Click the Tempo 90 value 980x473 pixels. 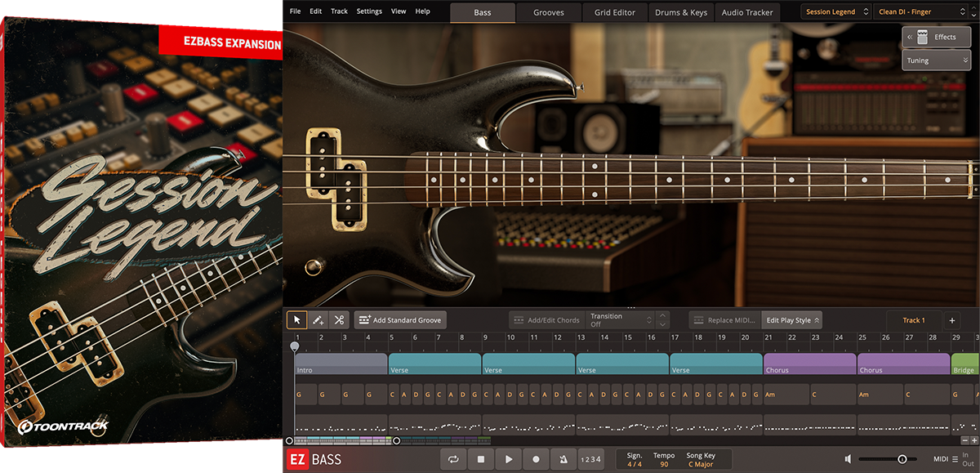(664, 459)
